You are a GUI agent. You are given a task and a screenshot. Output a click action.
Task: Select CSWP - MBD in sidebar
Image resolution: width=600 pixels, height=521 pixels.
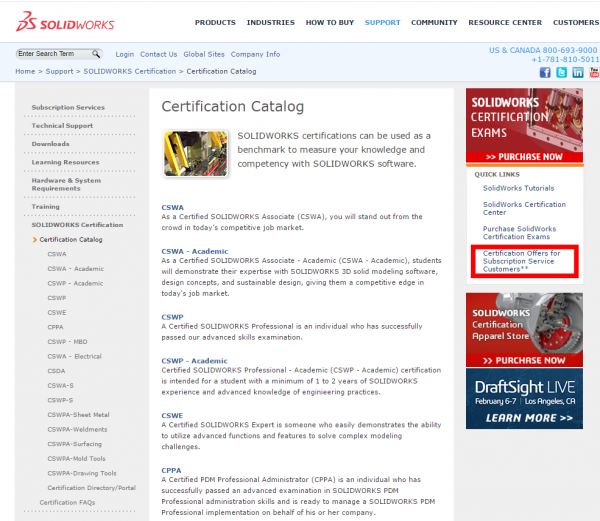[67, 342]
